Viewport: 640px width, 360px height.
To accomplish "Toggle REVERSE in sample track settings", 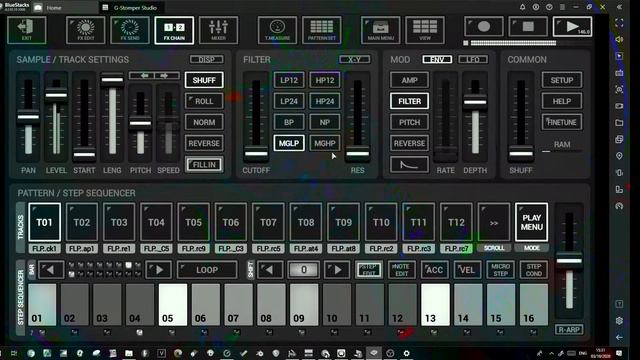I will click(204, 143).
